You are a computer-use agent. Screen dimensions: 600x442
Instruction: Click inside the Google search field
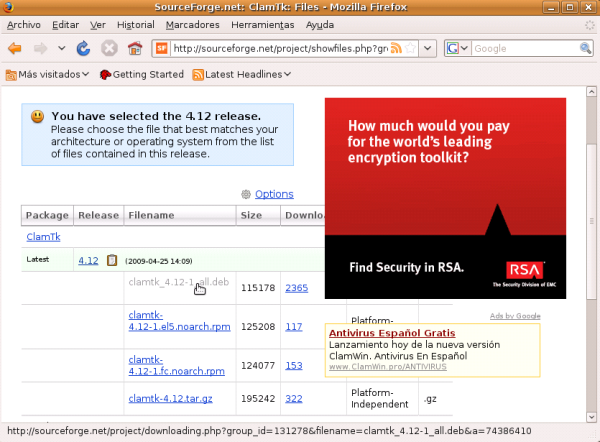coord(515,48)
